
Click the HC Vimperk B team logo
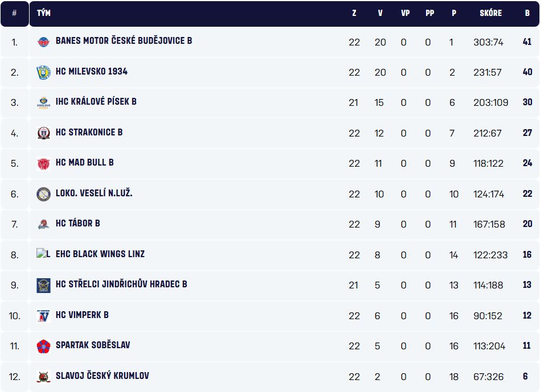click(43, 316)
